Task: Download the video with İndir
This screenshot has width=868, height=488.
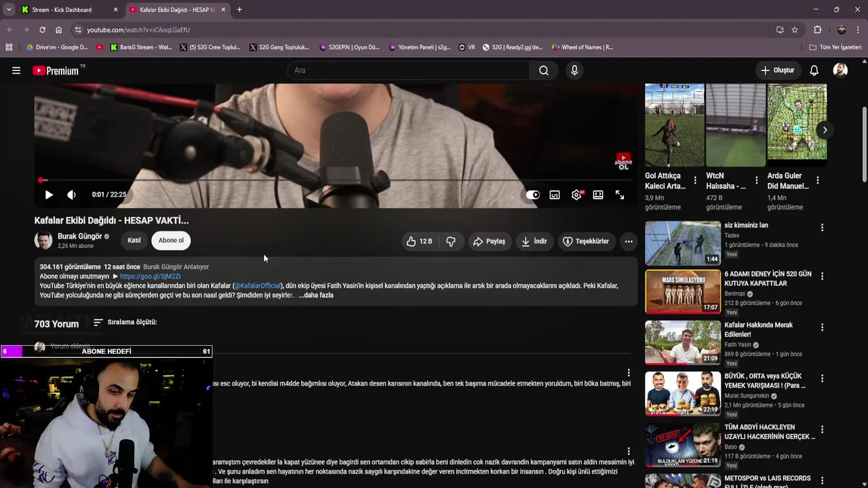Action: click(534, 241)
